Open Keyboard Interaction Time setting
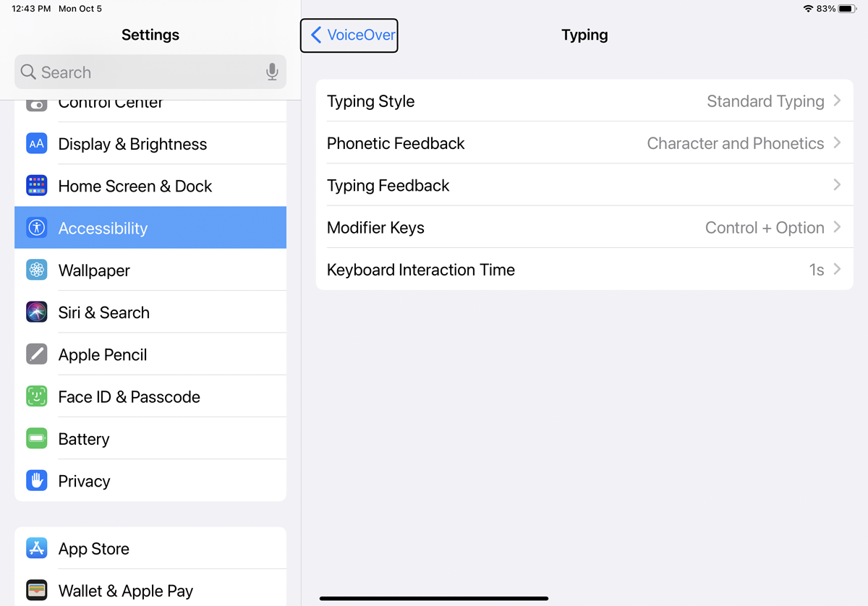 click(x=584, y=269)
